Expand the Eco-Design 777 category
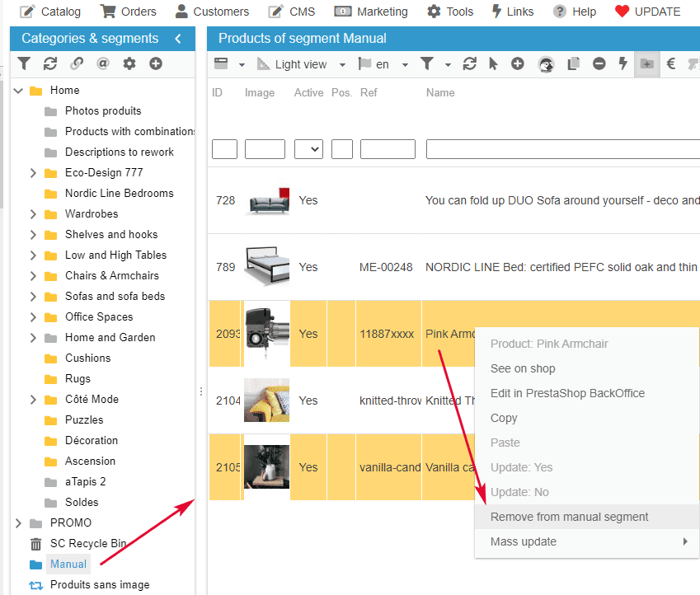 coord(33,173)
